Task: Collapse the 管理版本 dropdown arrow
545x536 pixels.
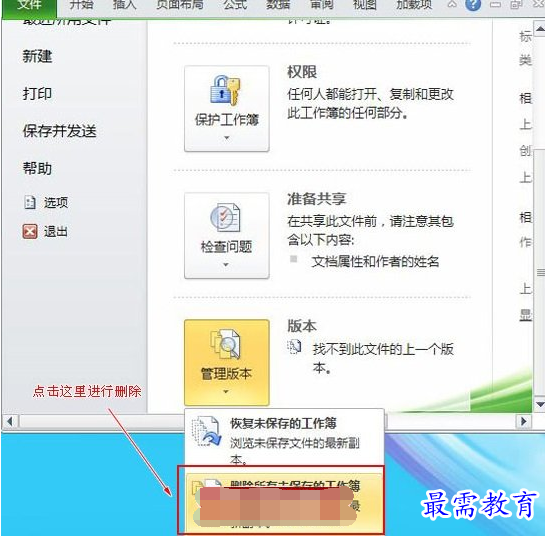Action: (x=226, y=392)
